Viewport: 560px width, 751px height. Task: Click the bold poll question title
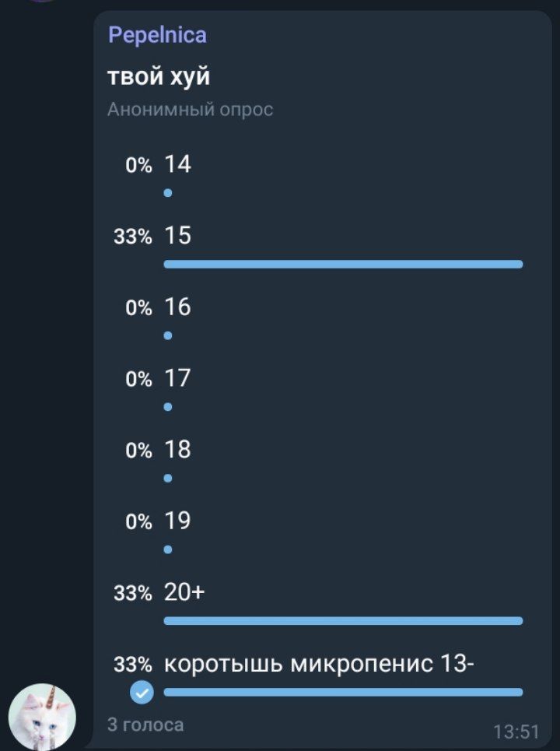click(x=159, y=78)
